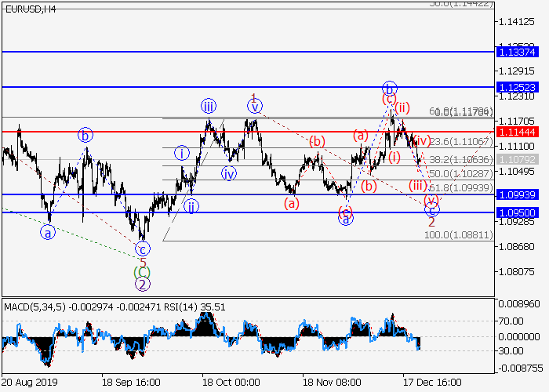Click the red (iii) wave label
The height and width of the screenshot is (392, 549).
[x=417, y=186]
